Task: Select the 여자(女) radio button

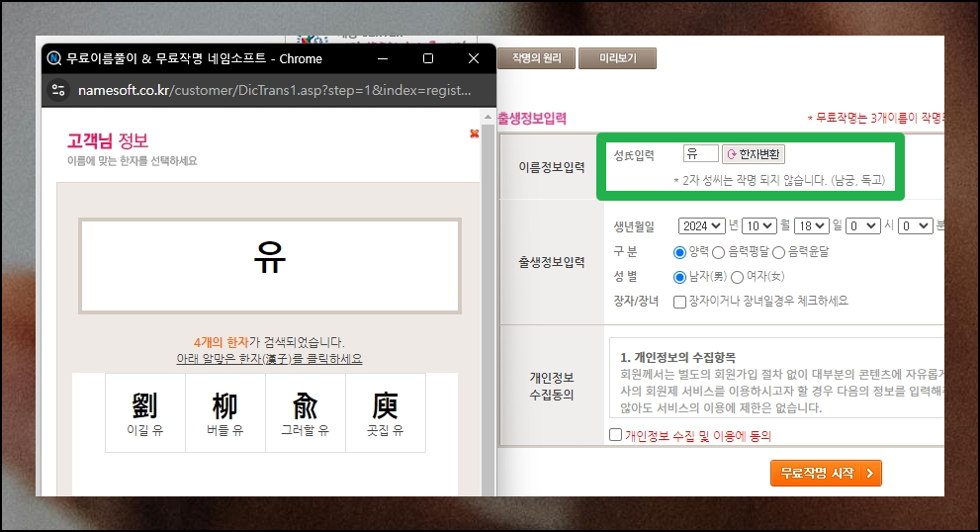Action: tap(737, 277)
